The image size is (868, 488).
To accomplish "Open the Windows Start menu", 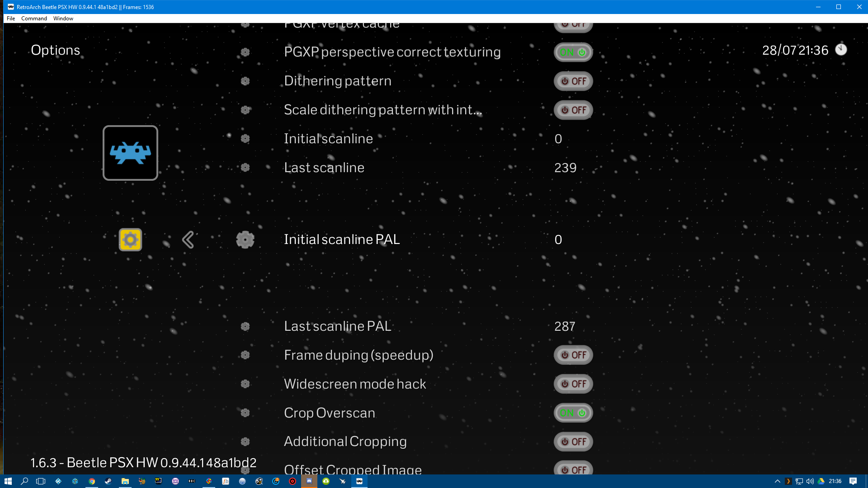I will [x=8, y=481].
